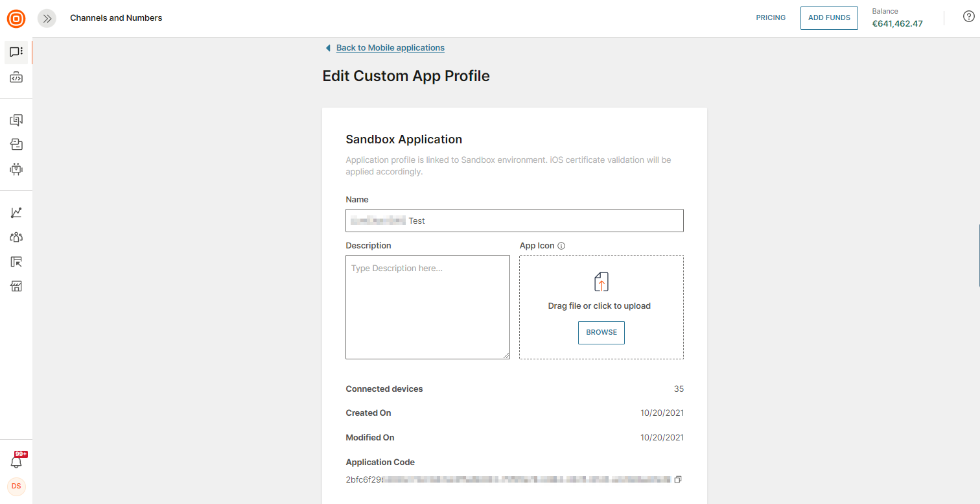
Task: Open the developer tools code icon
Action: [16, 78]
